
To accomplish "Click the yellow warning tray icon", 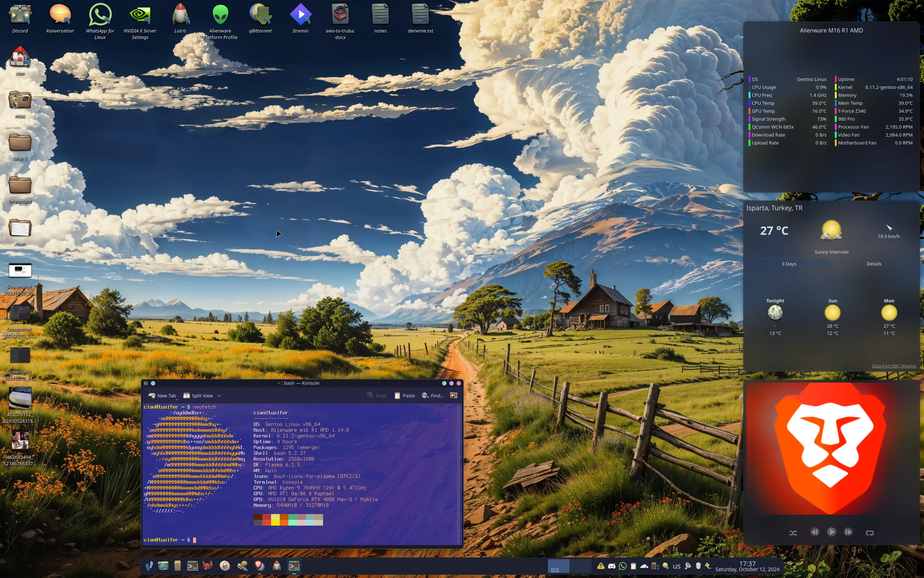I will point(601,566).
